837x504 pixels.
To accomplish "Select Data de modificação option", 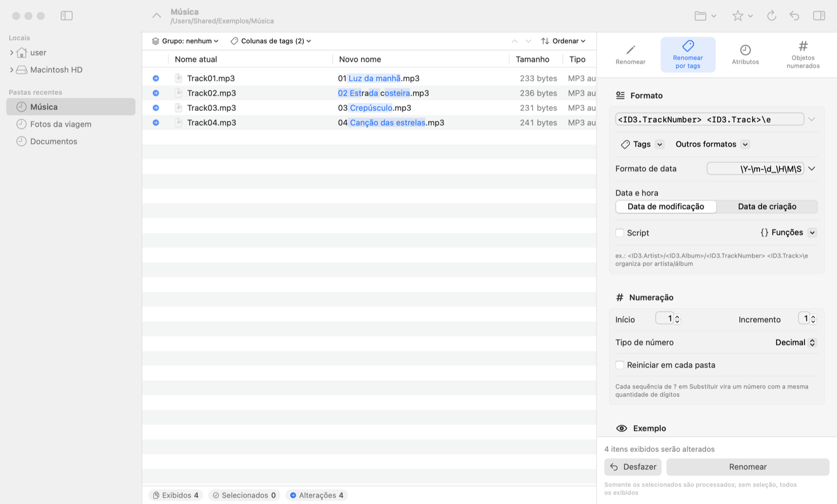I will click(x=666, y=207).
